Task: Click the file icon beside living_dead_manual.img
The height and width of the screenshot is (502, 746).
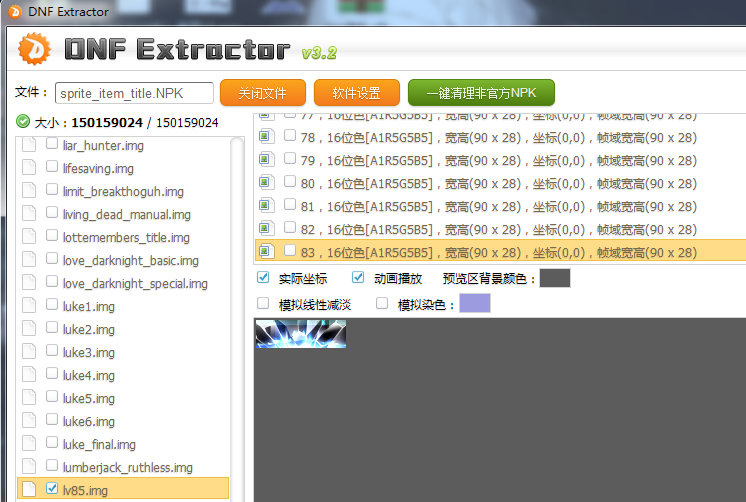Action: tap(29, 214)
